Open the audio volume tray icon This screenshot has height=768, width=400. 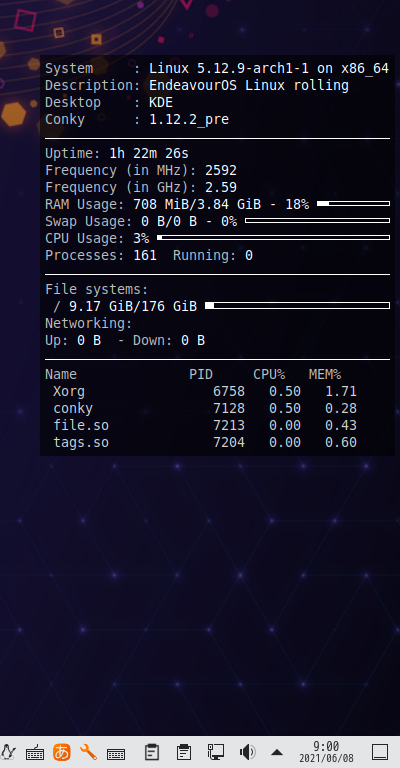(247, 752)
